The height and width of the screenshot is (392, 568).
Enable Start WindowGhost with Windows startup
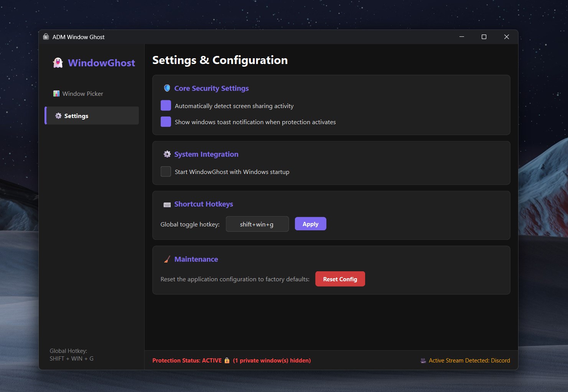tap(166, 171)
